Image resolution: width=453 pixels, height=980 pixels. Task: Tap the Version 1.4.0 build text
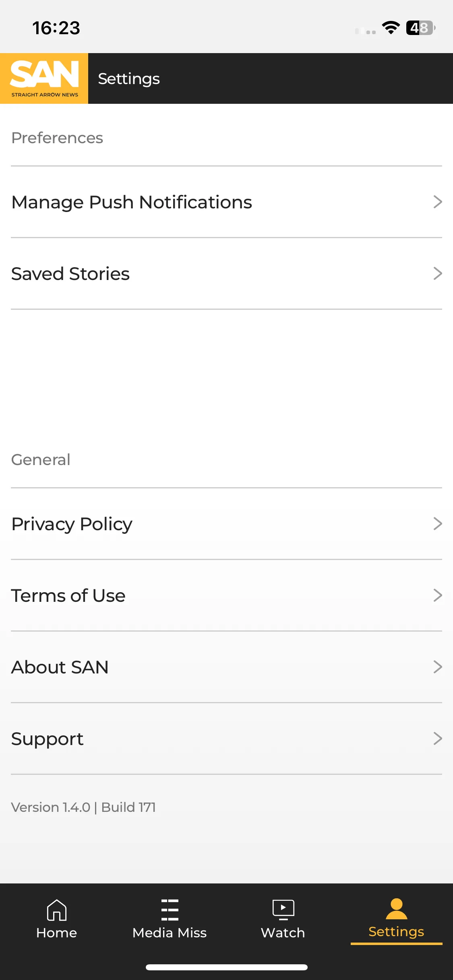(x=83, y=807)
